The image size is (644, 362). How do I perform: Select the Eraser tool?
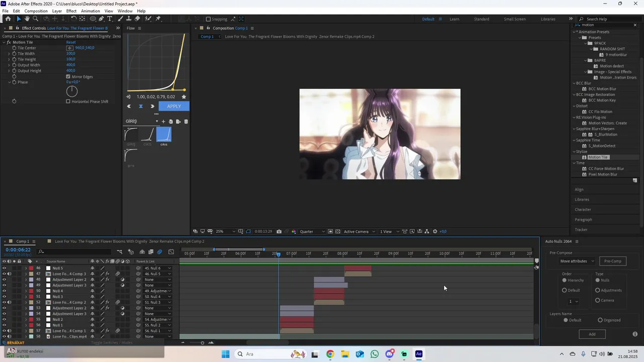137,19
